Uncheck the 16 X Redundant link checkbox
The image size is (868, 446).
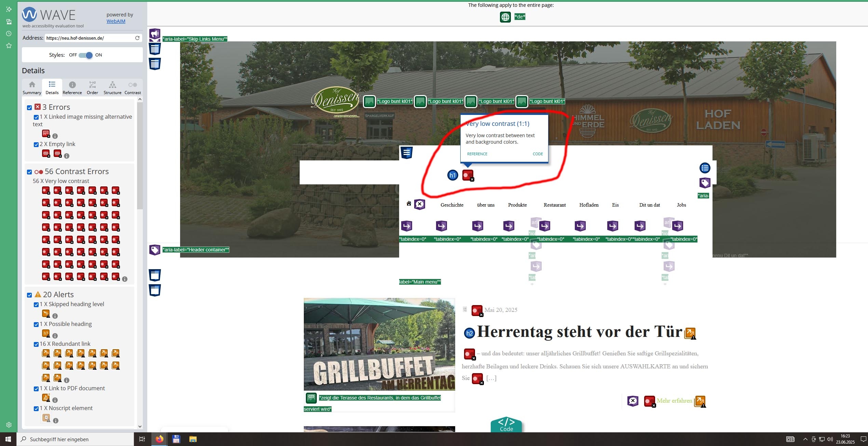(x=36, y=344)
